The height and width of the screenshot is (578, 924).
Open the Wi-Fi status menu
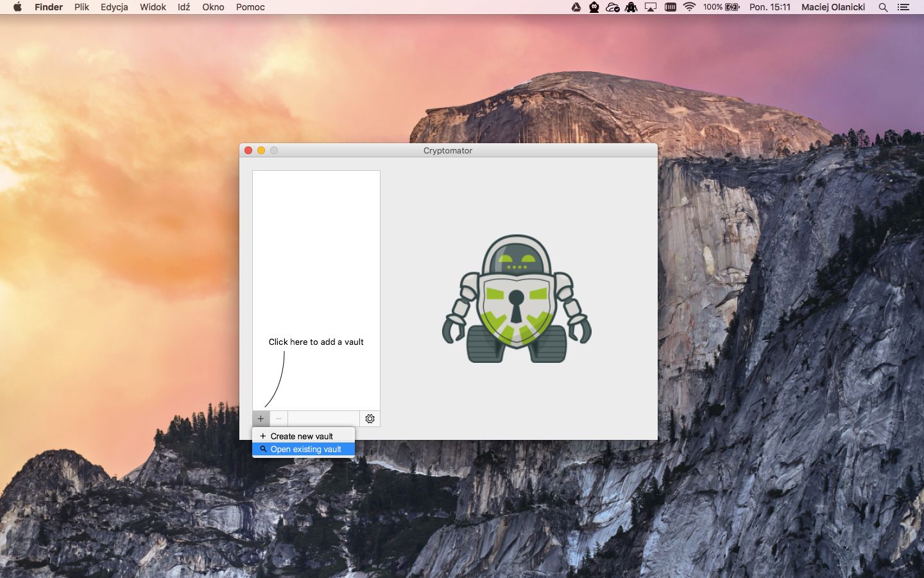(690, 7)
